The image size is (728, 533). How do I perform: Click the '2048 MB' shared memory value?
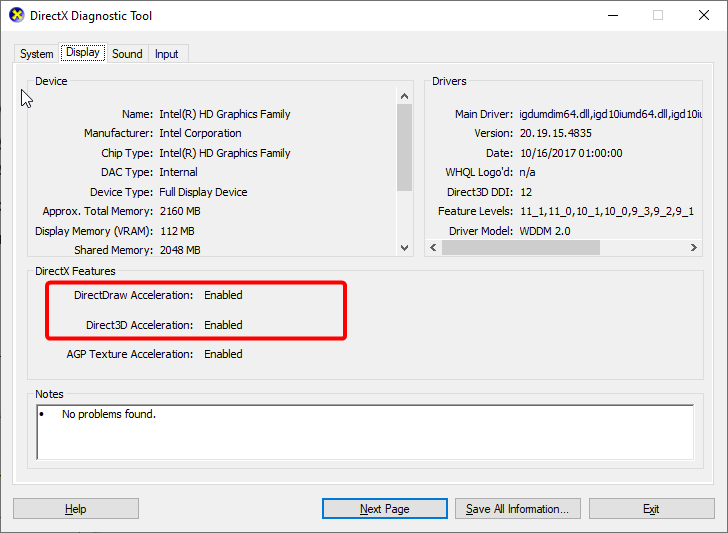180,250
